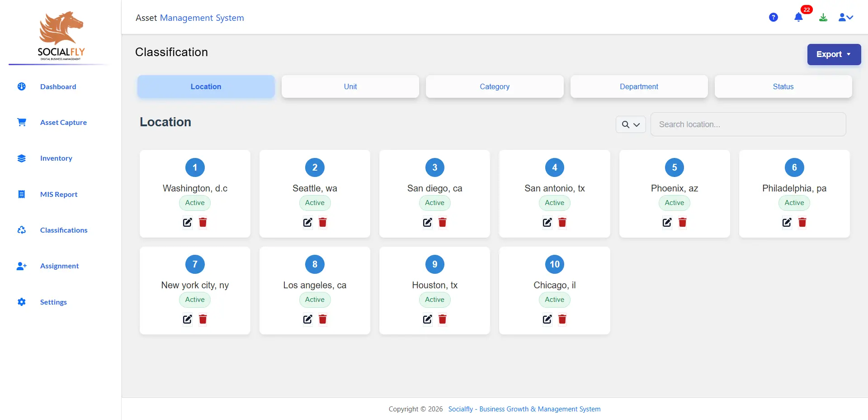Delete the Seattle, wa location

tap(323, 222)
